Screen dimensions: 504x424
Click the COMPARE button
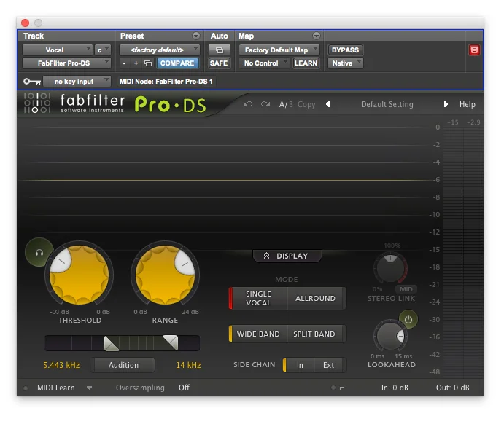177,63
